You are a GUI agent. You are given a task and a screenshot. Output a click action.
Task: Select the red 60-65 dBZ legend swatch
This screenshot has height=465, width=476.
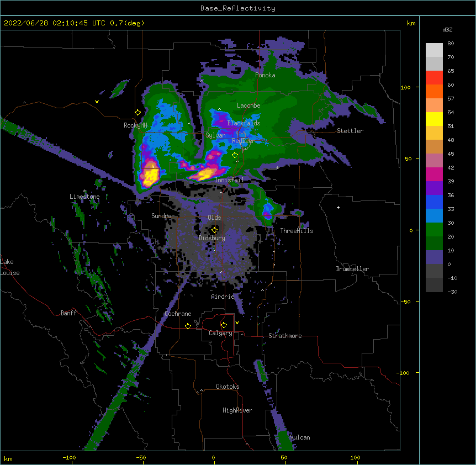pos(434,78)
